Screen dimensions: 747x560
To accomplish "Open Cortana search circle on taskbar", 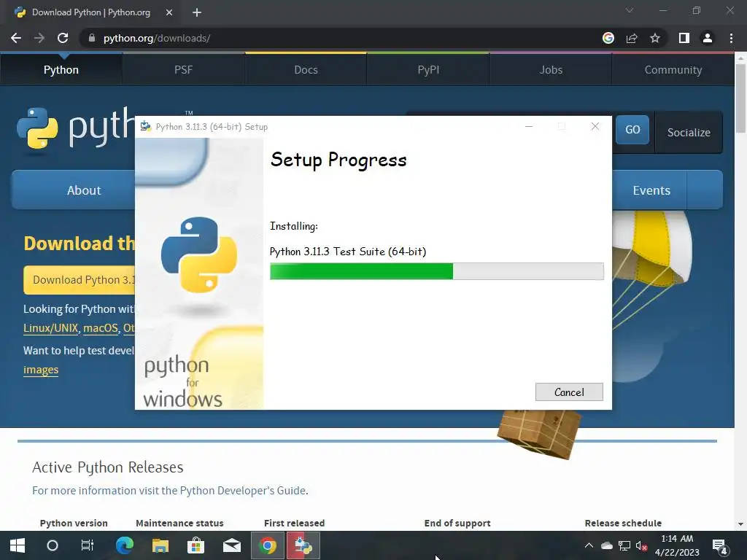I will [x=53, y=545].
